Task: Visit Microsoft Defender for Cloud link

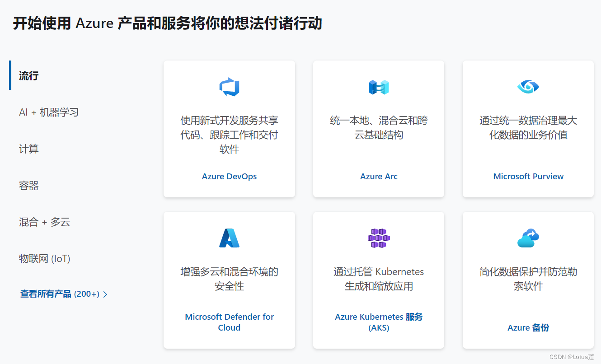Action: coord(229,322)
